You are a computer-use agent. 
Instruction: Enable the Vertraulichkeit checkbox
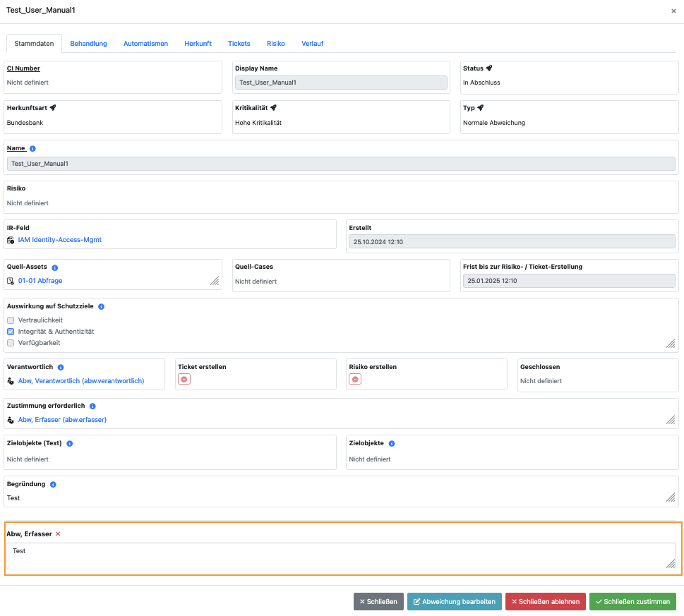11,320
